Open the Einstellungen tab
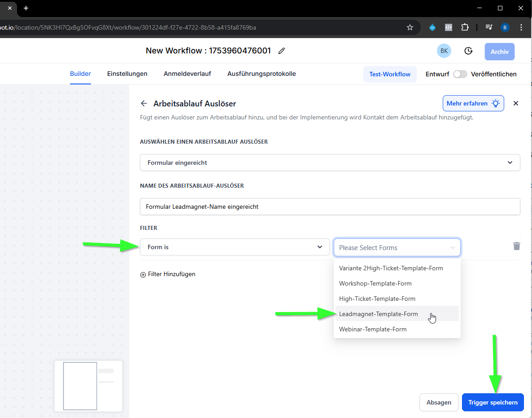This screenshot has width=532, height=418. point(127,74)
